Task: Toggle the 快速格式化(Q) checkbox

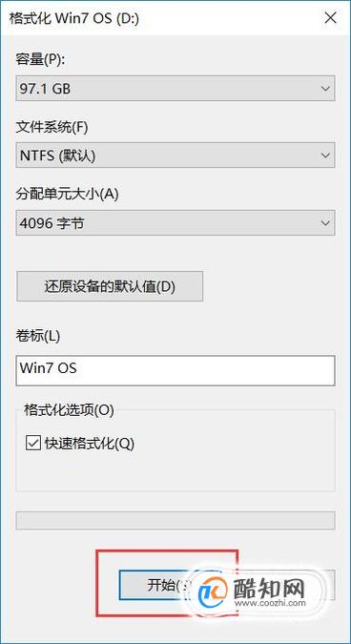Action: (32, 443)
